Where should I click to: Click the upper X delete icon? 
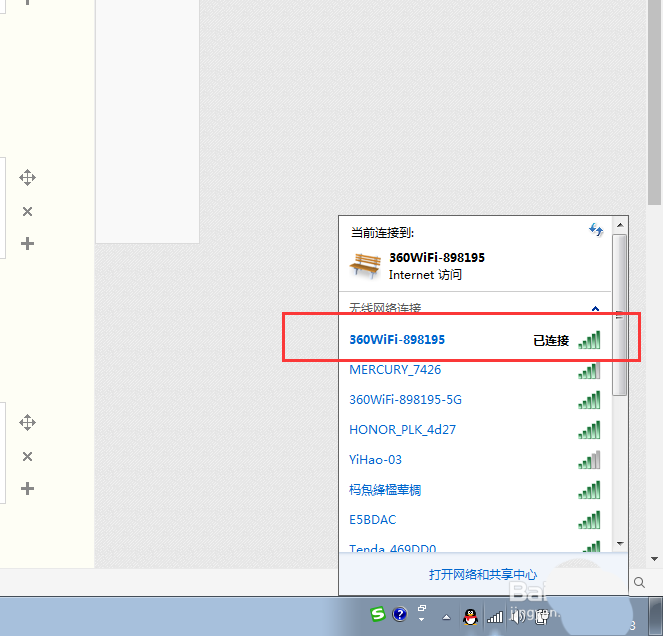(27, 211)
